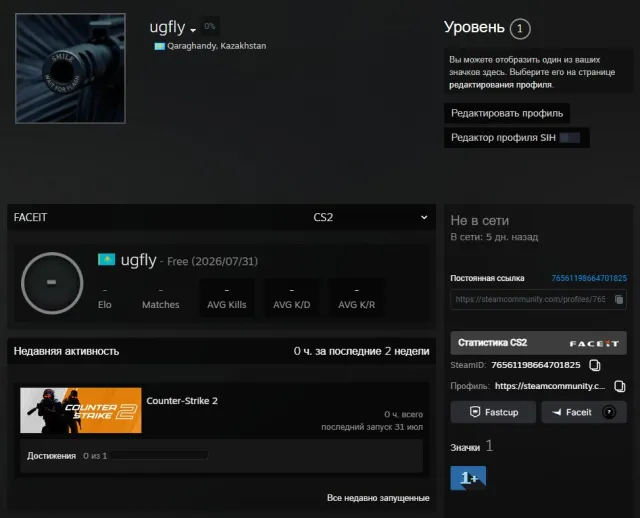Click the steamcommunity profile URL field

point(538,299)
